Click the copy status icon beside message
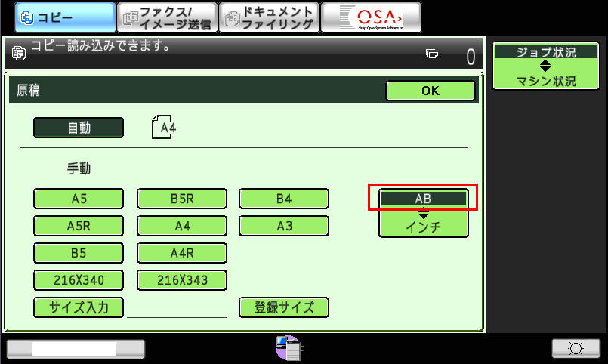 (20, 52)
